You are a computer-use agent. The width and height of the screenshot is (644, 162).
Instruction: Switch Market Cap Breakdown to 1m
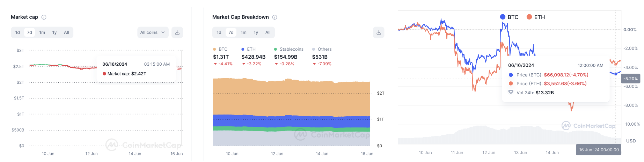243,32
